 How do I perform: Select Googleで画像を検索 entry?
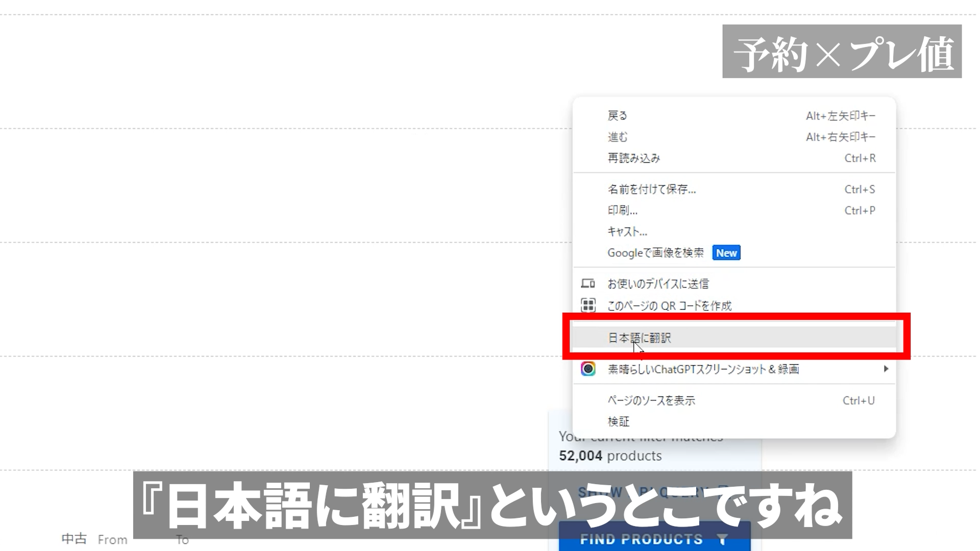[x=655, y=253]
